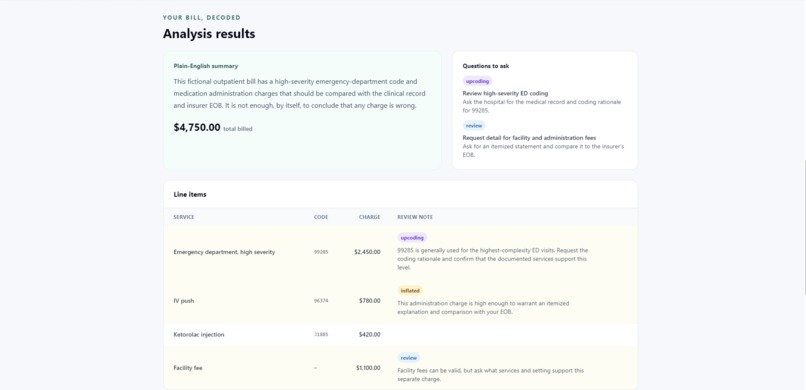Click the review badge on Facility fee
The image size is (806, 390).
coord(409,358)
